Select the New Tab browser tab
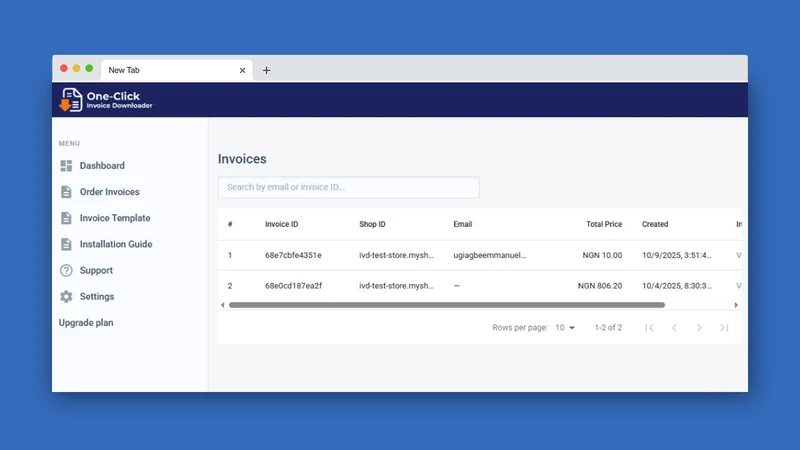Image resolution: width=800 pixels, height=450 pixels. click(176, 70)
